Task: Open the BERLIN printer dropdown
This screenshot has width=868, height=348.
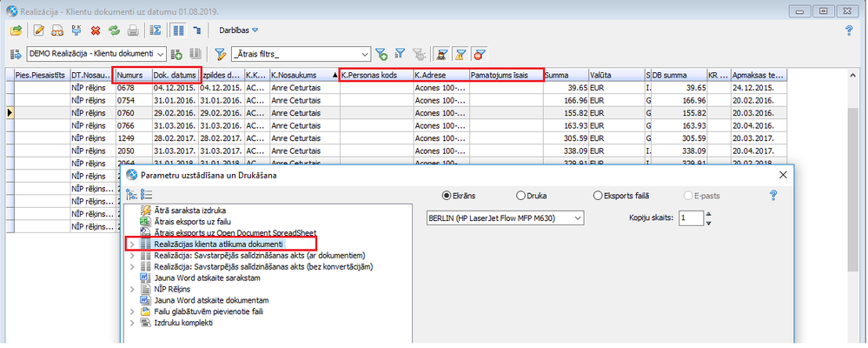Action: 577,217
